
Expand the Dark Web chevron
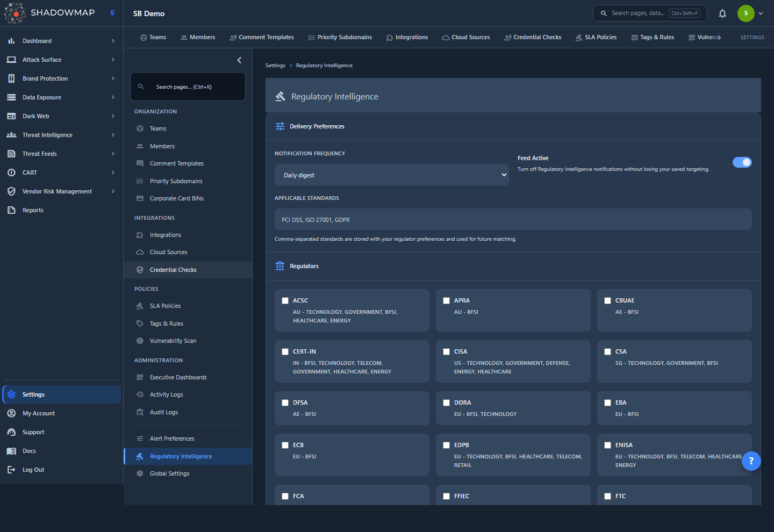click(x=113, y=116)
